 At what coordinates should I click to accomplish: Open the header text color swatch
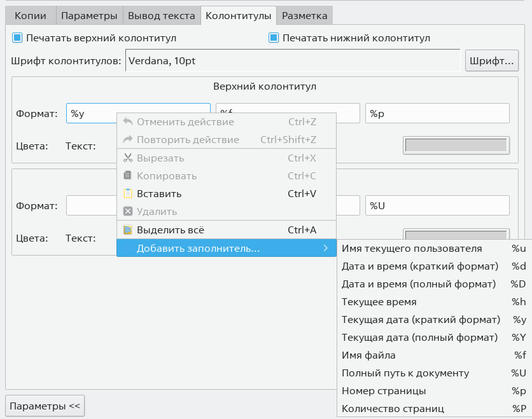click(456, 145)
